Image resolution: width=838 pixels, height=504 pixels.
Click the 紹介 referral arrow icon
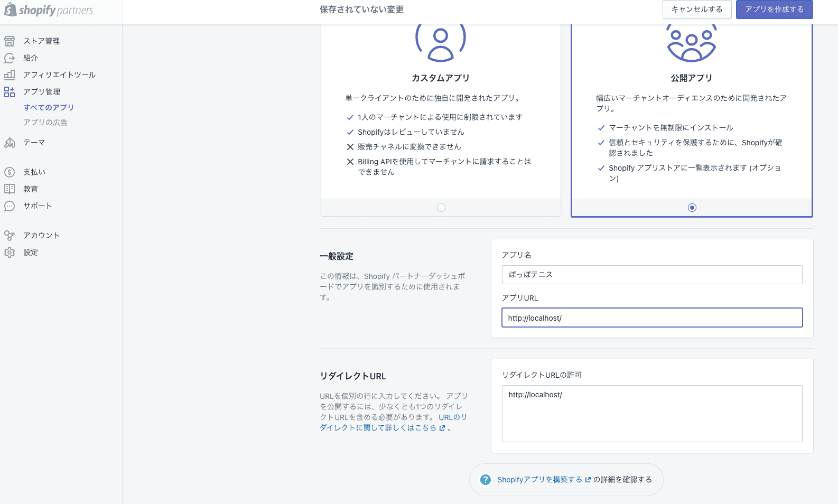point(10,58)
